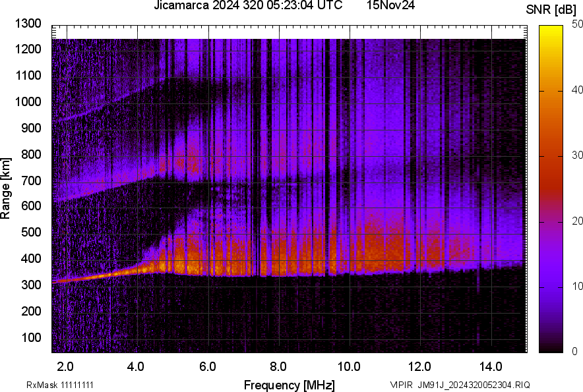Image resolution: width=583 pixels, height=392 pixels.
Task: Click the Frequency [MHz] axis label
Action: 289,385
